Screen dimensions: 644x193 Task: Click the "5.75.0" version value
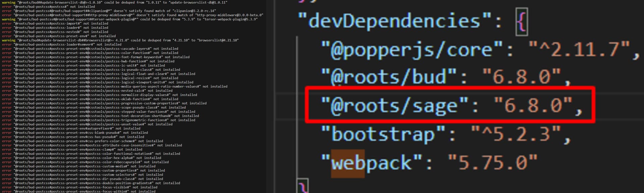pyautogui.click(x=492, y=163)
